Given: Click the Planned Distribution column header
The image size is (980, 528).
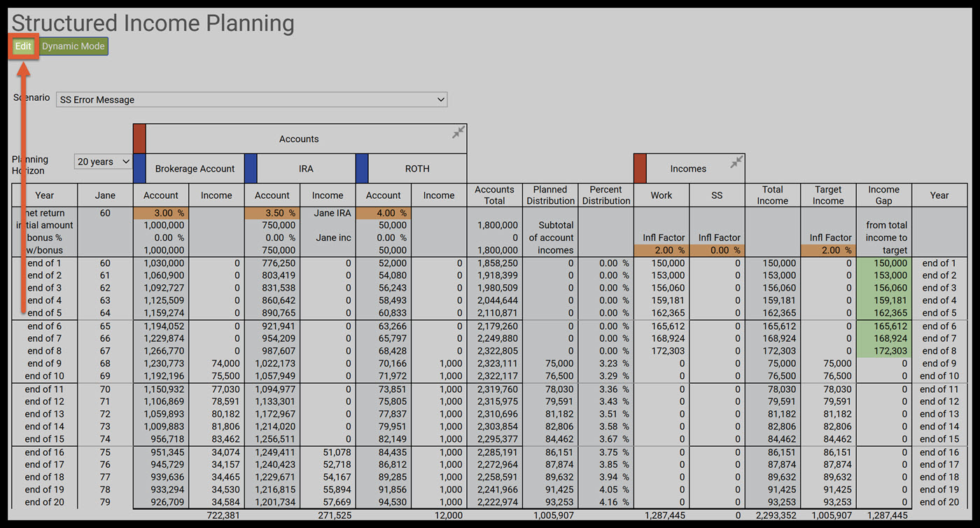Looking at the screenshot, I should click(550, 195).
